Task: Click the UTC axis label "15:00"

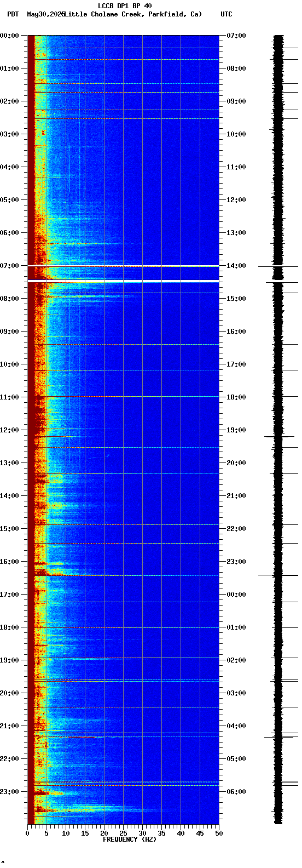Action: point(236,299)
